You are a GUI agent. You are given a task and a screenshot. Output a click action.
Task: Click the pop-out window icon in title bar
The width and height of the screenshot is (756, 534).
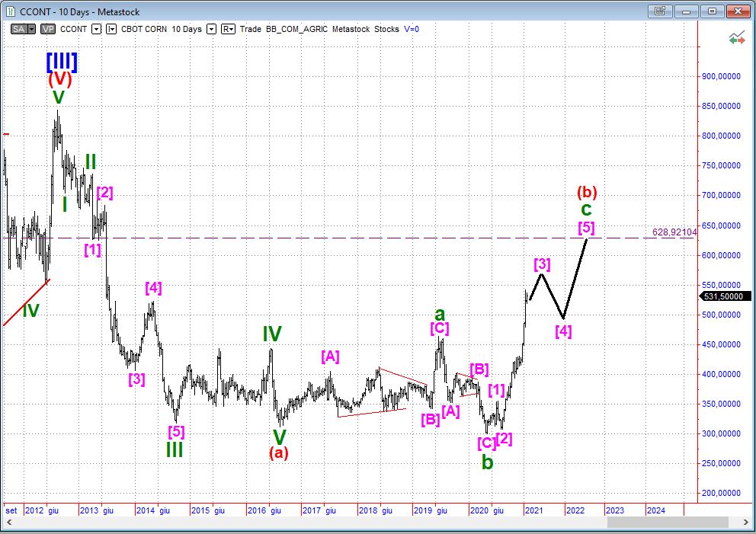660,11
